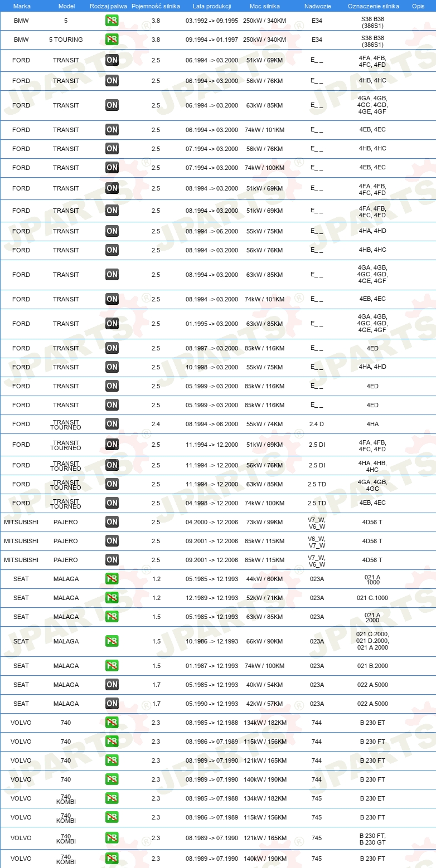Click the Moc silnika column header

tap(265, 6)
